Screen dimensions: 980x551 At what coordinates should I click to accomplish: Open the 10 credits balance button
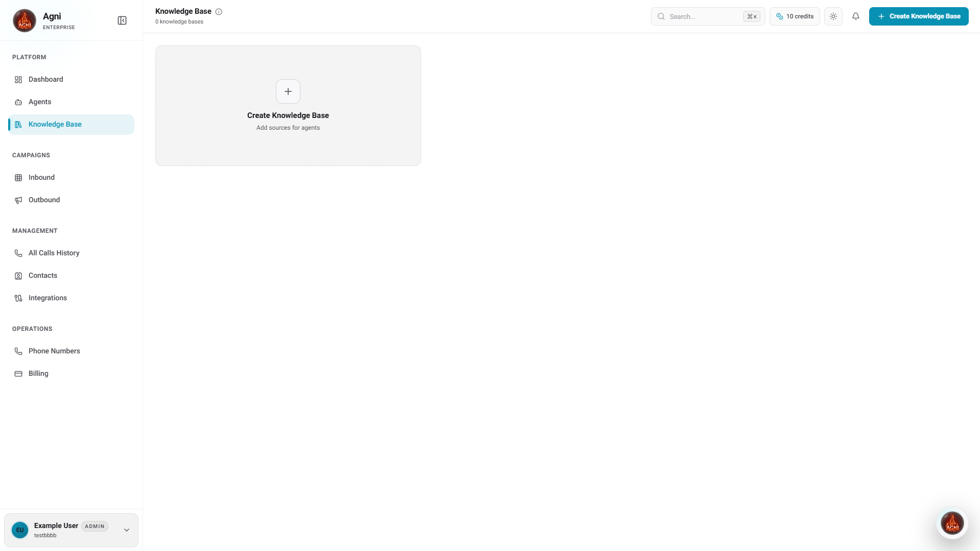795,16
